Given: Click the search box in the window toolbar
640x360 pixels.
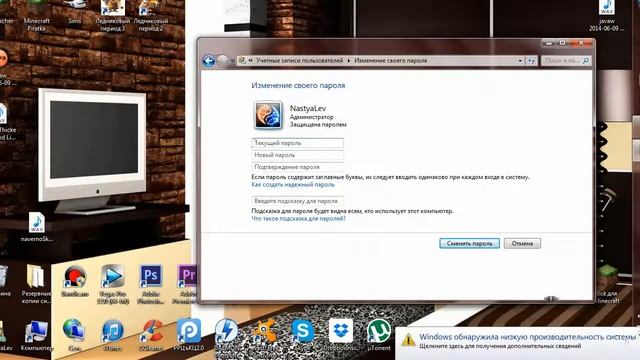Looking at the screenshot, I should [x=565, y=60].
